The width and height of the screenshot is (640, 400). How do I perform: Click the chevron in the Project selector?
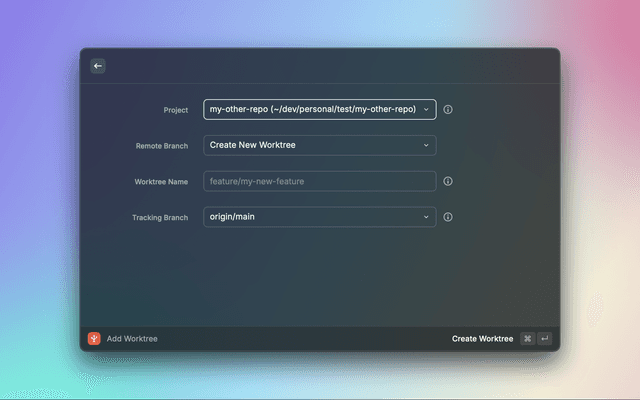[426, 109]
